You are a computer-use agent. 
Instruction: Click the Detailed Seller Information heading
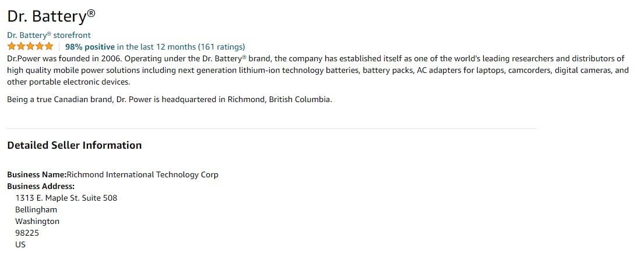pyautogui.click(x=74, y=145)
